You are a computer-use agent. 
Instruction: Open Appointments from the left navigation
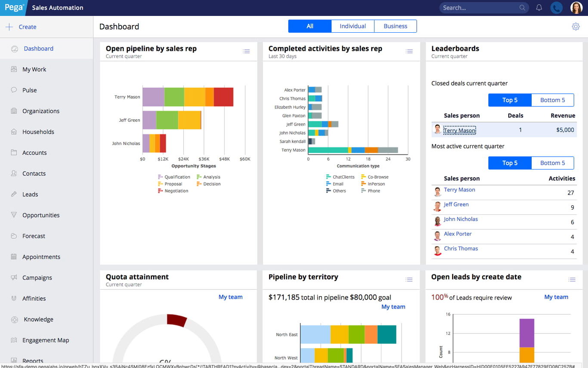41,257
